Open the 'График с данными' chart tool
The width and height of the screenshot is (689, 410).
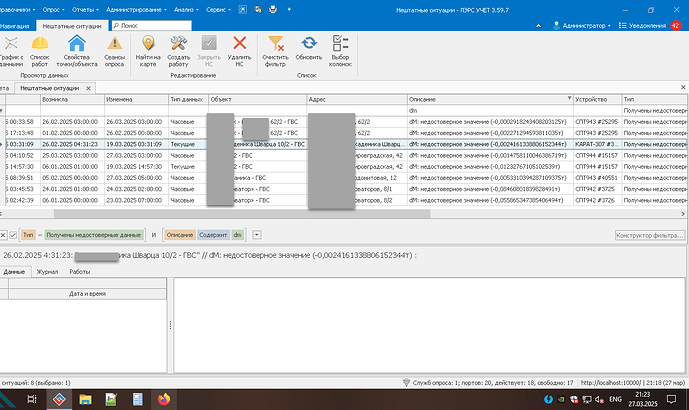tap(11, 51)
